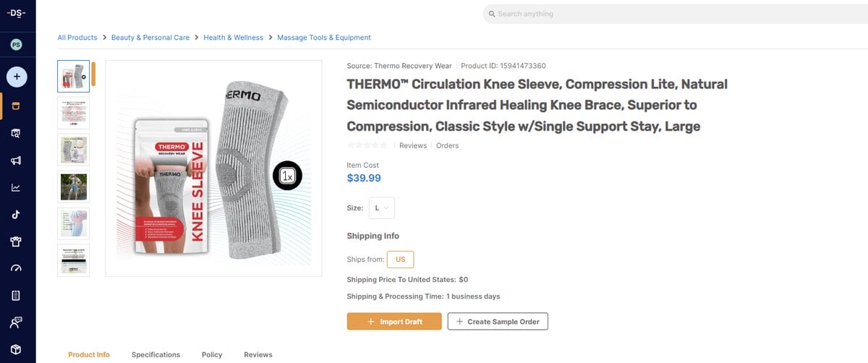The image size is (868, 363).
Task: Click the plus add button in sidebar
Action: tap(17, 77)
